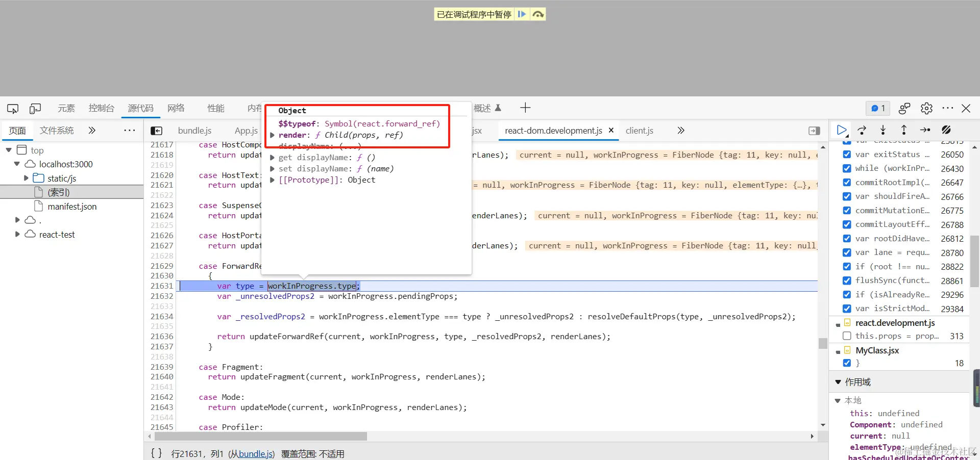This screenshot has height=460, width=980.
Task: Expand the [[Prototype]] entry
Action: click(273, 180)
